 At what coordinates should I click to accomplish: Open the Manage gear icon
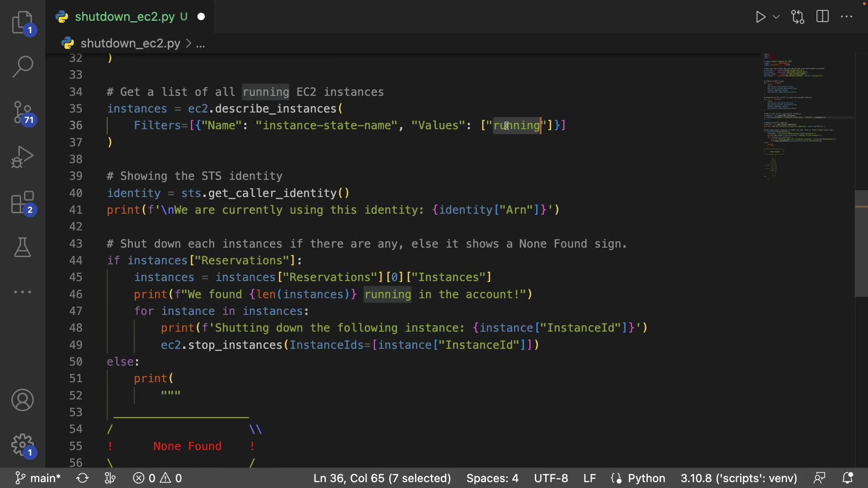point(22,446)
